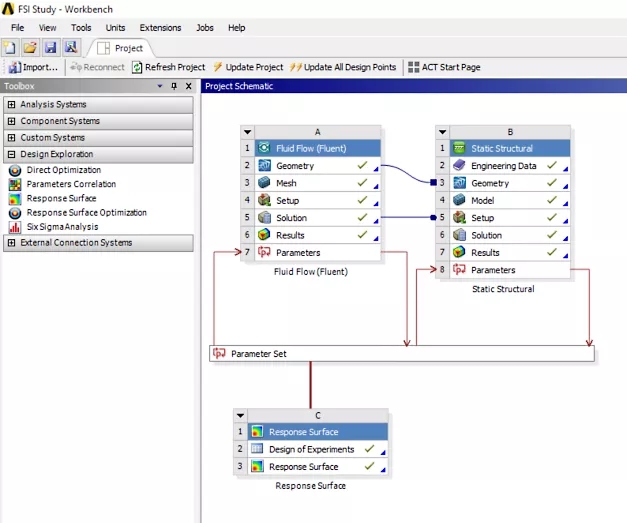Viewport: 627px width, 523px height.
Task: Open the system B dropdown menu arrow
Action: pos(443,132)
